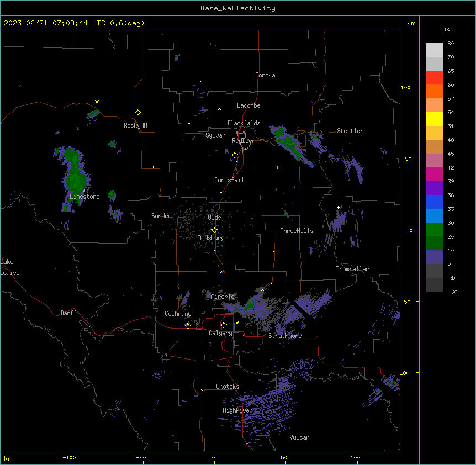This screenshot has height=465, width=476.
Task: Click the Cochrane label
Action: pos(178,314)
